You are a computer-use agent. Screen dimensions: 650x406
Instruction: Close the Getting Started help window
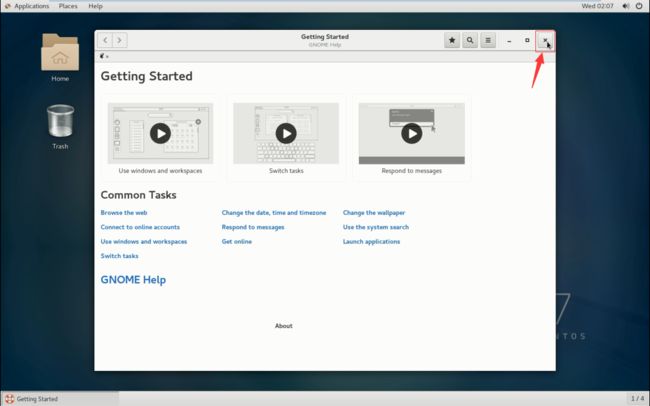tap(545, 41)
